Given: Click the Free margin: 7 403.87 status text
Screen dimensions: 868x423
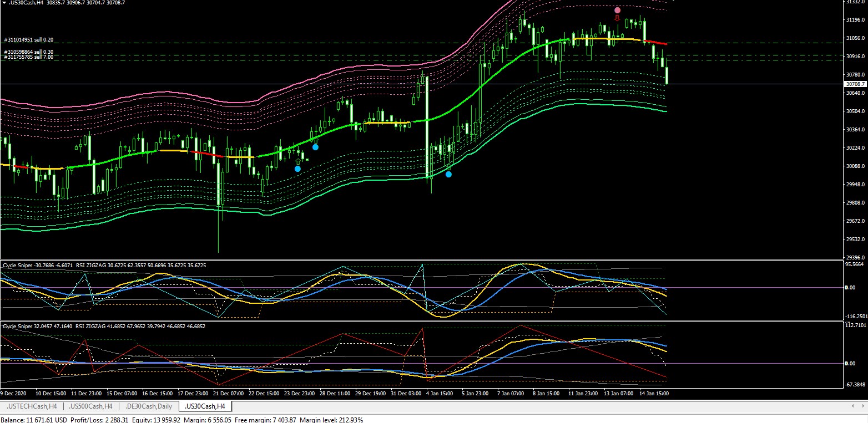Looking at the screenshot, I should coord(265,420).
